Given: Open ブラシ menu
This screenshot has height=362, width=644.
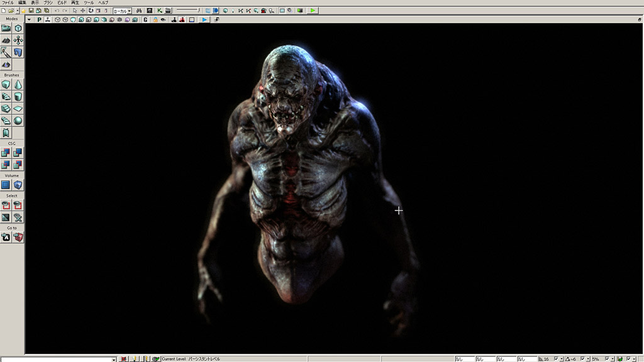Looking at the screenshot, I should pyautogui.click(x=48, y=3).
